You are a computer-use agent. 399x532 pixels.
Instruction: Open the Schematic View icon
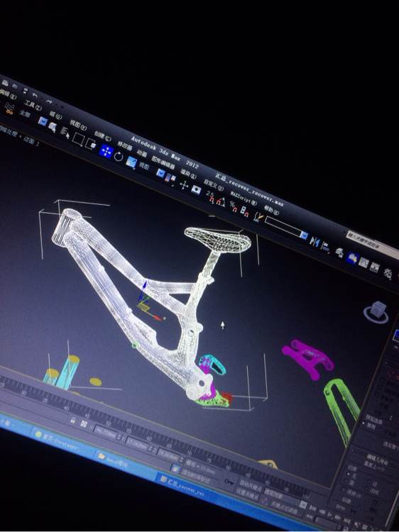tap(375, 267)
